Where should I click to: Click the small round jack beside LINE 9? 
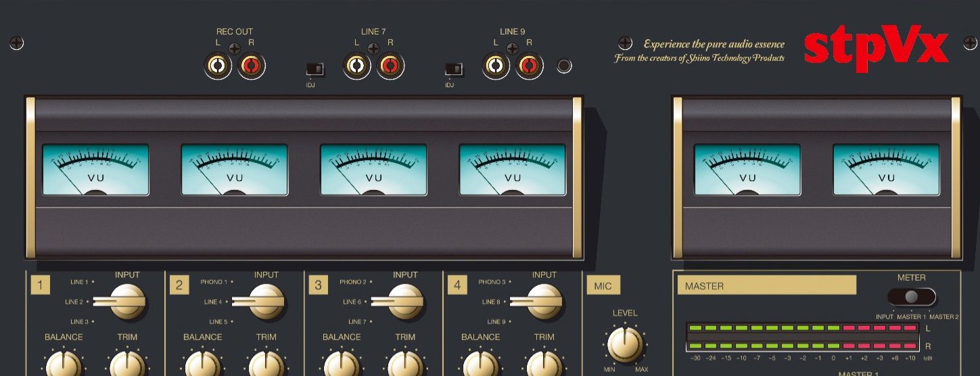click(x=563, y=66)
